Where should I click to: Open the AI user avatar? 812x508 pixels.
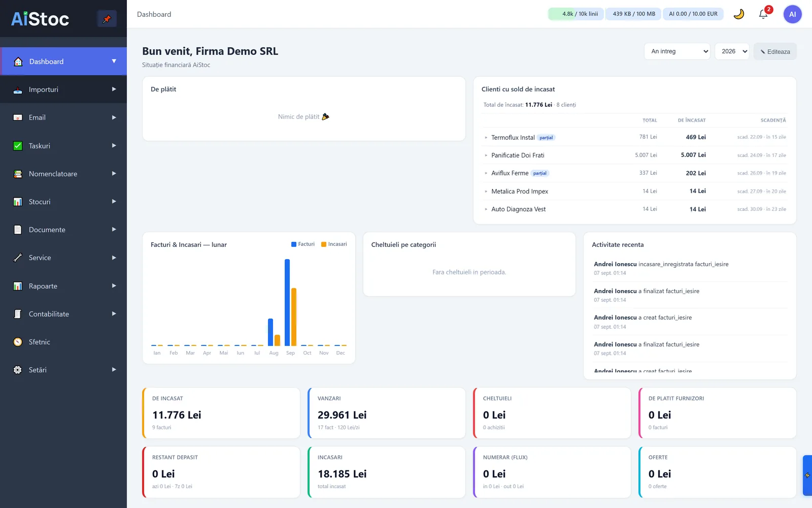click(x=792, y=14)
